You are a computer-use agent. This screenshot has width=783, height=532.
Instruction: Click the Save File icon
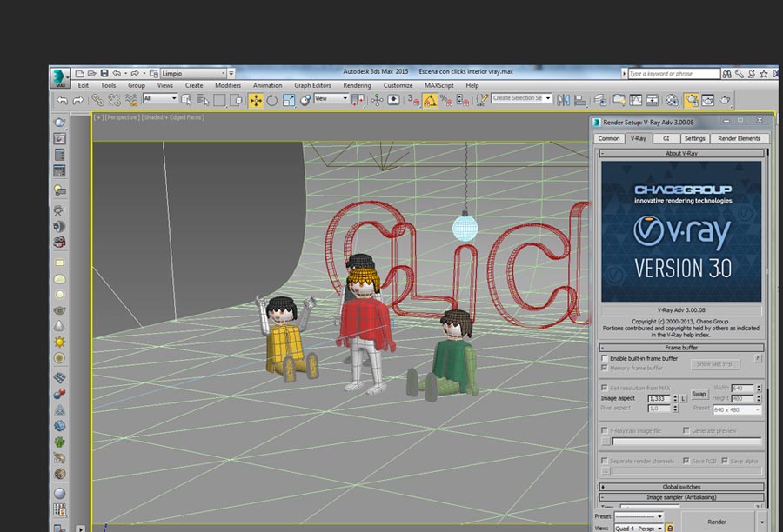(x=104, y=74)
